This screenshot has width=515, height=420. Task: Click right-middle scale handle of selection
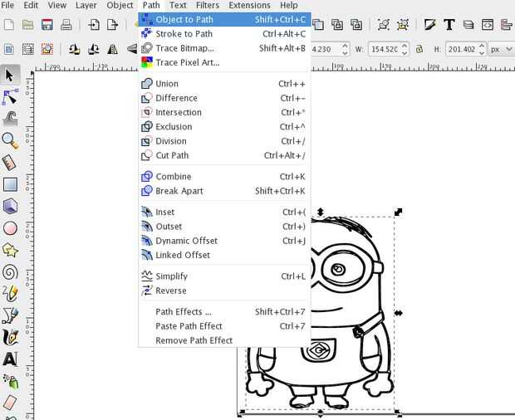point(398,314)
